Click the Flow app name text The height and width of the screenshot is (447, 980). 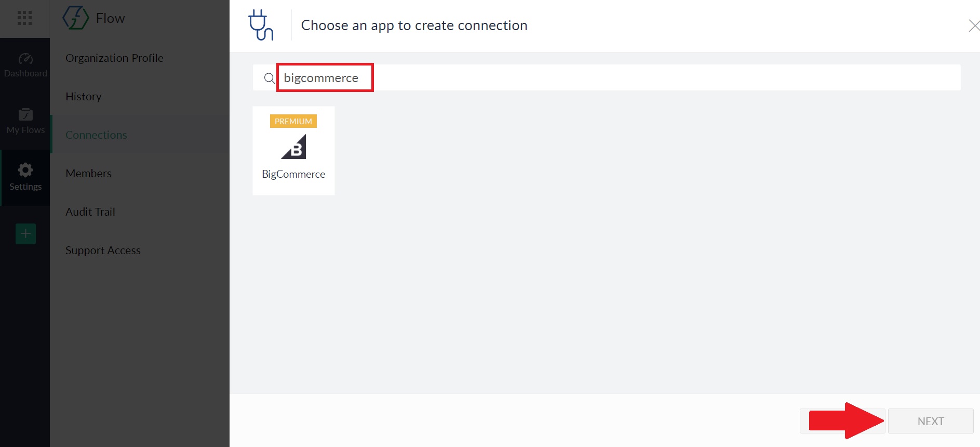point(110,18)
